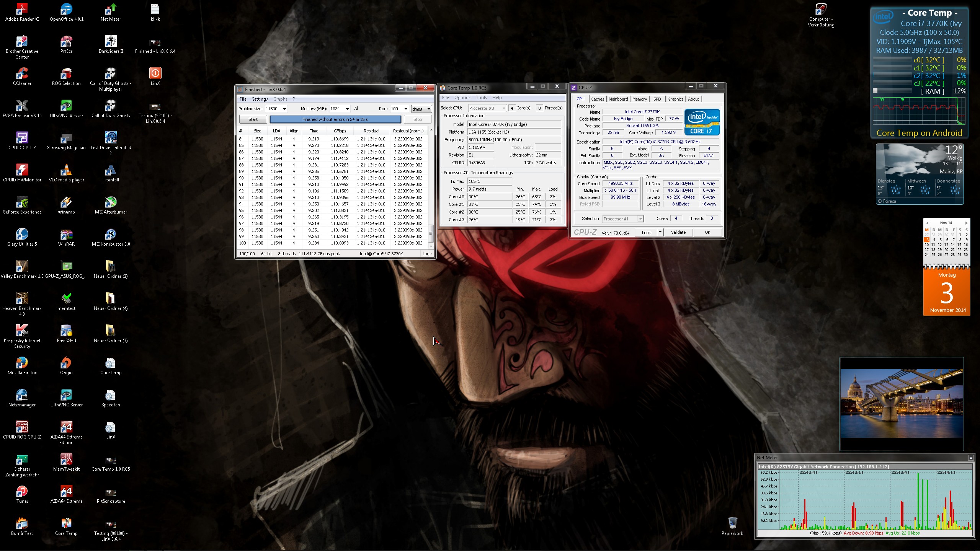
Task: Open GeForce Experience shortcut
Action: point(22,205)
